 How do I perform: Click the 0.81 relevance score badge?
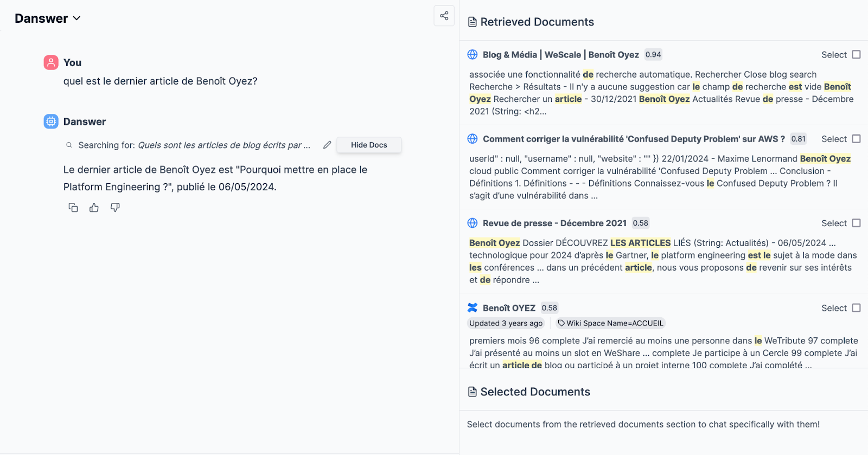(798, 139)
